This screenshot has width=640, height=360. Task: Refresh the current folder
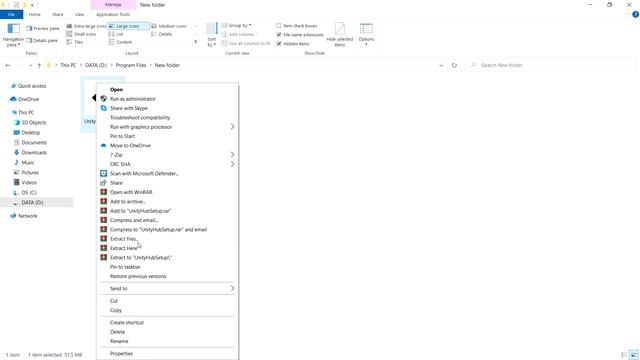pos(454,65)
